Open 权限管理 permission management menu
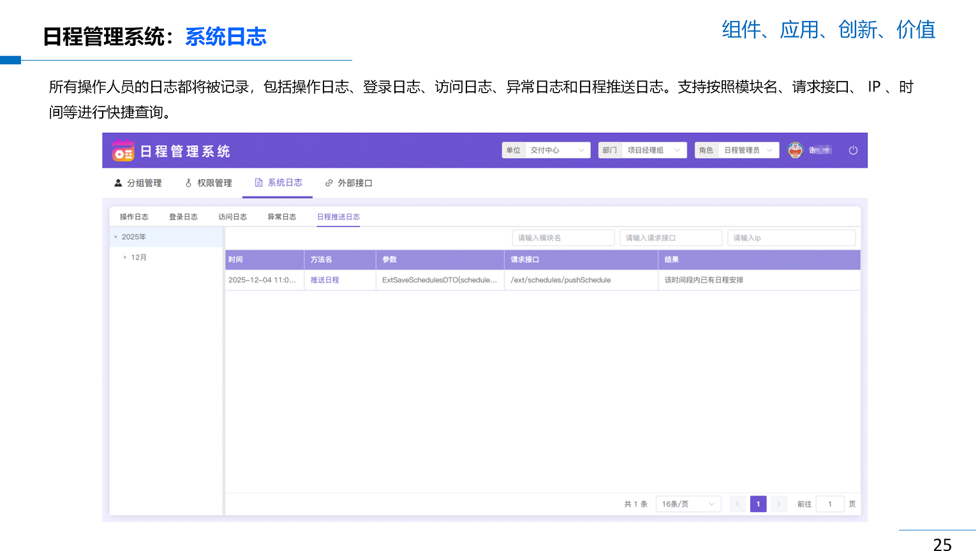 pos(209,183)
